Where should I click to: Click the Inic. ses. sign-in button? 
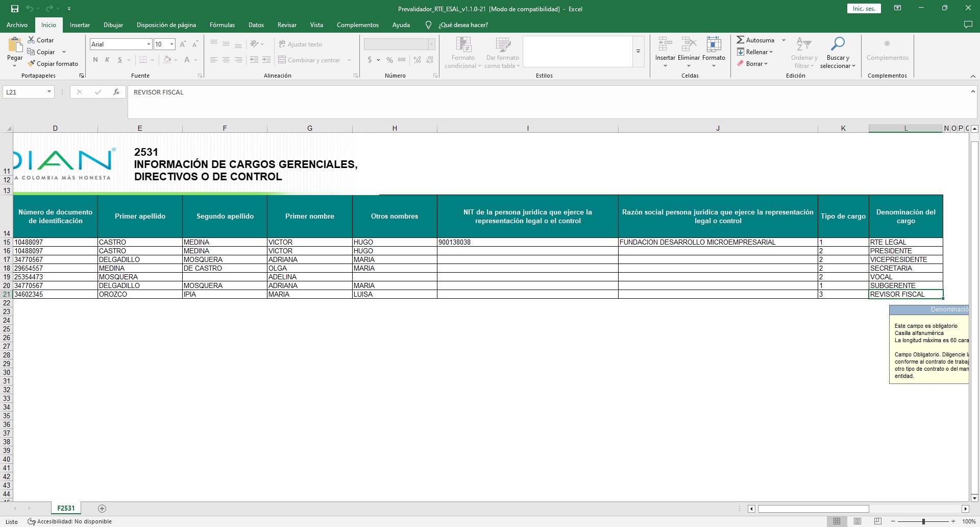(864, 9)
